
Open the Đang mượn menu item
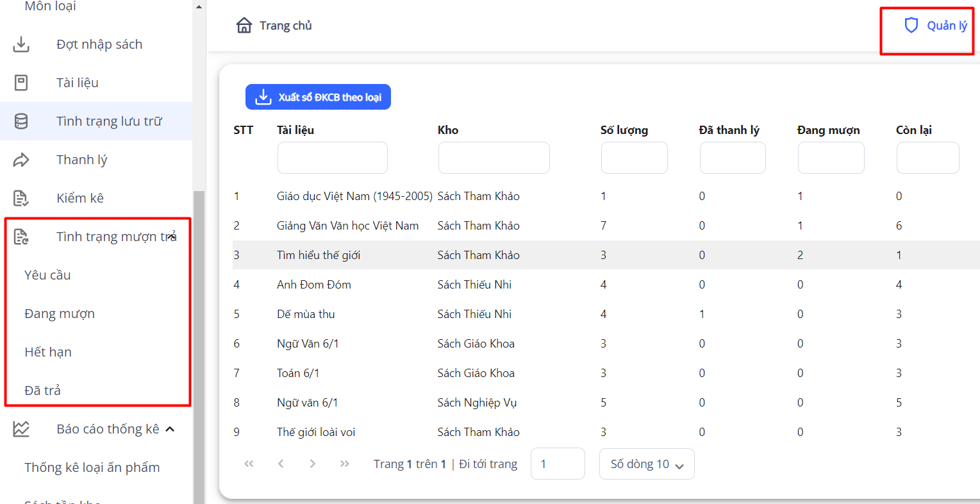(60, 314)
